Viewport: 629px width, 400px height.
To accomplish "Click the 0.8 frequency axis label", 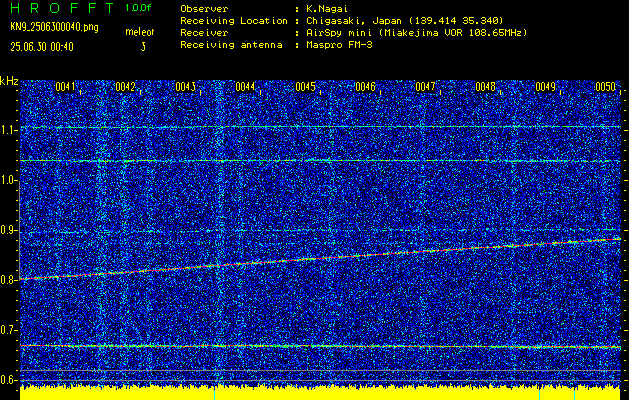I will point(9,280).
